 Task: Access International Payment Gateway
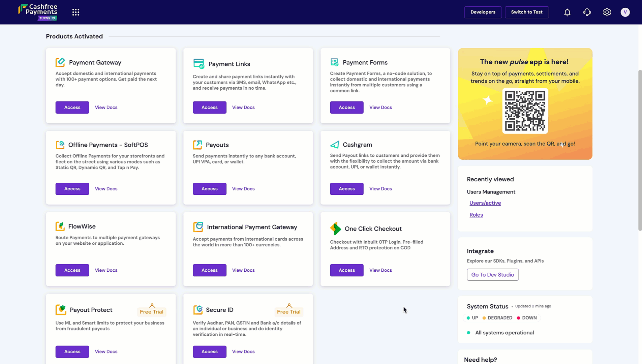pyautogui.click(x=210, y=270)
